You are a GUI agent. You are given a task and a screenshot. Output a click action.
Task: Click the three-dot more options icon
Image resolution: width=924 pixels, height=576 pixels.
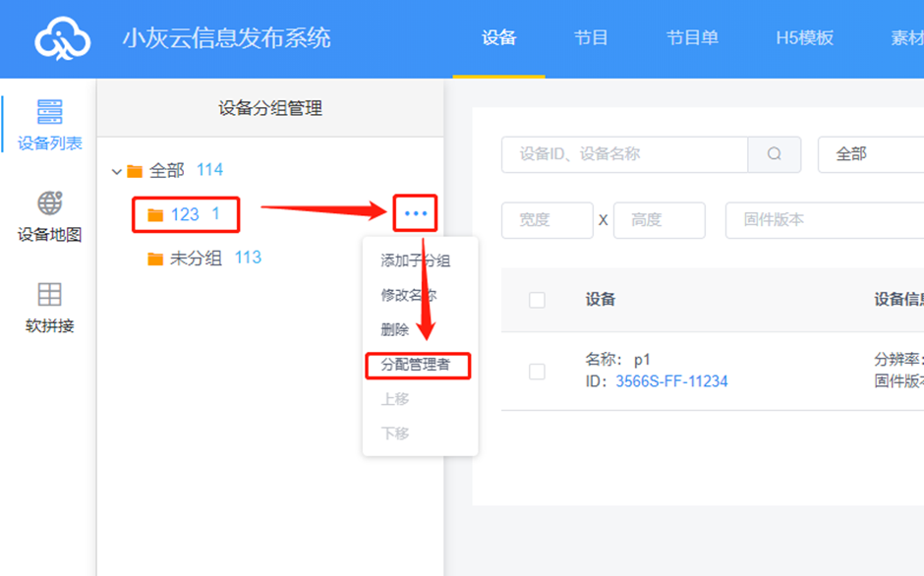point(415,213)
